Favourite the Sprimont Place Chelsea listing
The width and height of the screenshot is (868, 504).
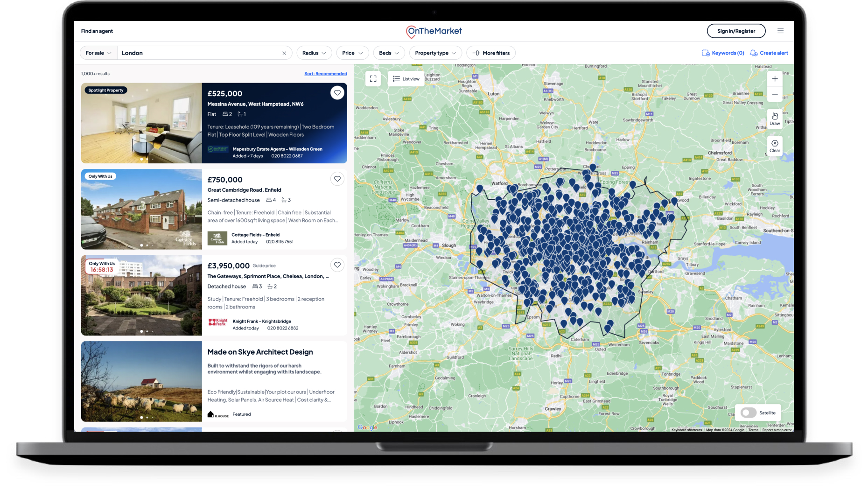pos(337,265)
